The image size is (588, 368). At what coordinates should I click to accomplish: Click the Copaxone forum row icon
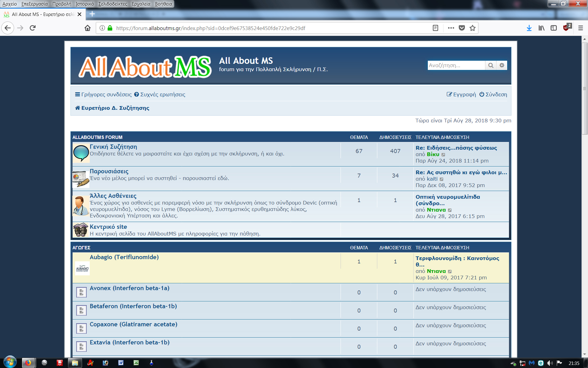[x=81, y=328]
